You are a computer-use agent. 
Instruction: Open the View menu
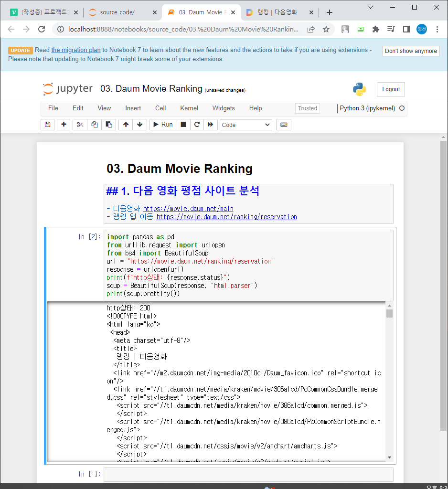[x=104, y=108]
